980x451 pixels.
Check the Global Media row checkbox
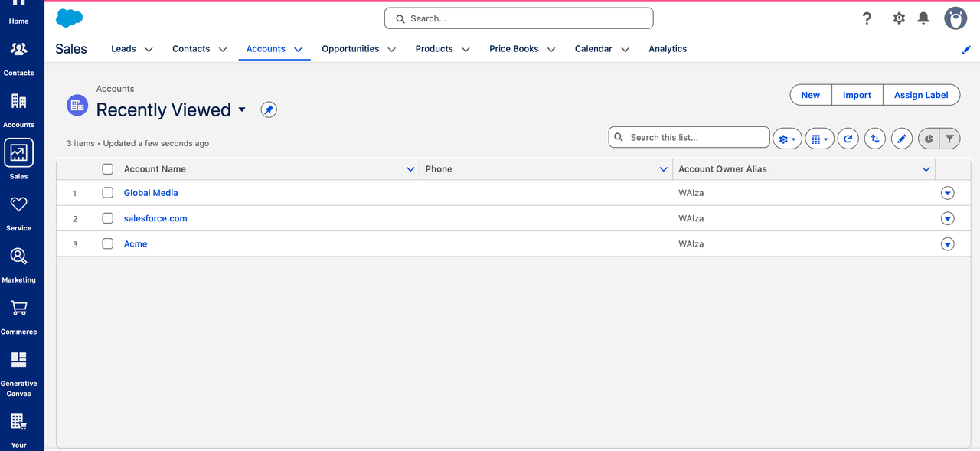pyautogui.click(x=108, y=193)
